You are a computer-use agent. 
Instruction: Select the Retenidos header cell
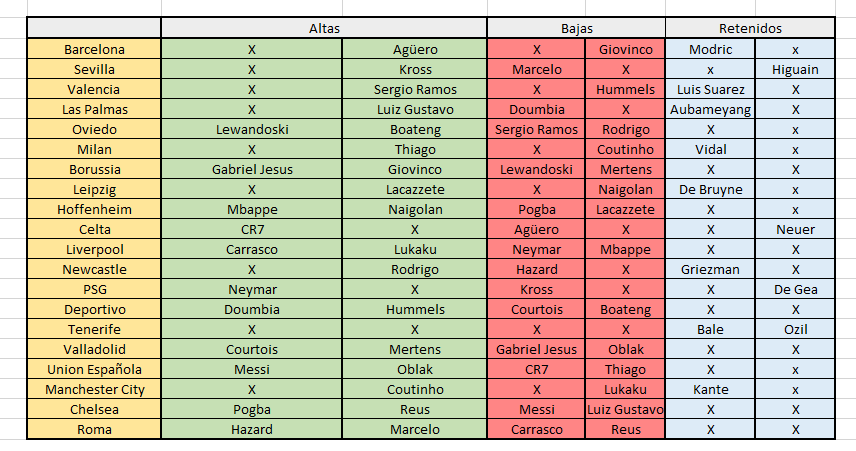click(750, 28)
